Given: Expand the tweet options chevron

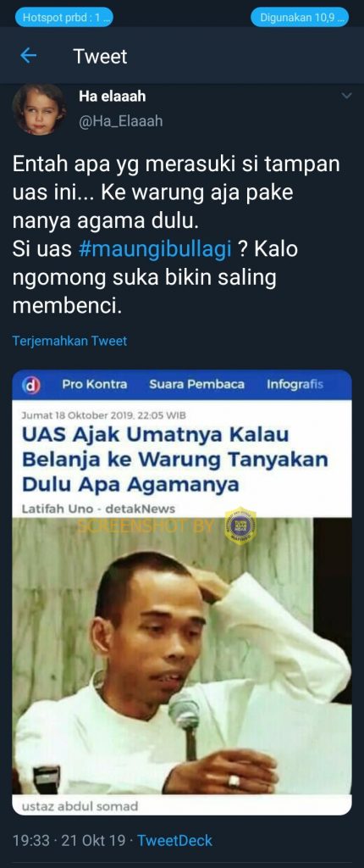Looking at the screenshot, I should tap(346, 97).
